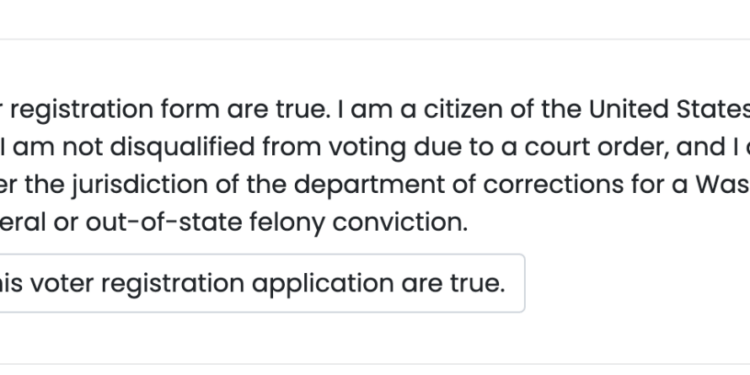Screen dimensions: 750x375
Task: Select the word 'voter' in bordered box
Action: tap(62, 283)
